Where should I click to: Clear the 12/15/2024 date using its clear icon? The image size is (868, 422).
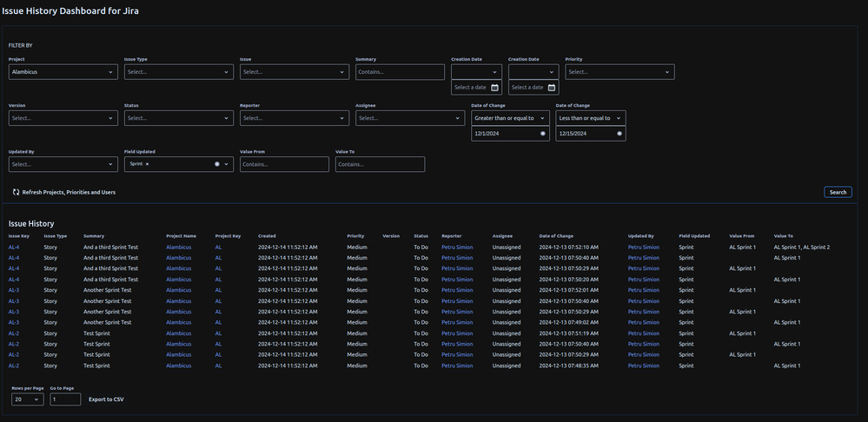[x=619, y=134]
